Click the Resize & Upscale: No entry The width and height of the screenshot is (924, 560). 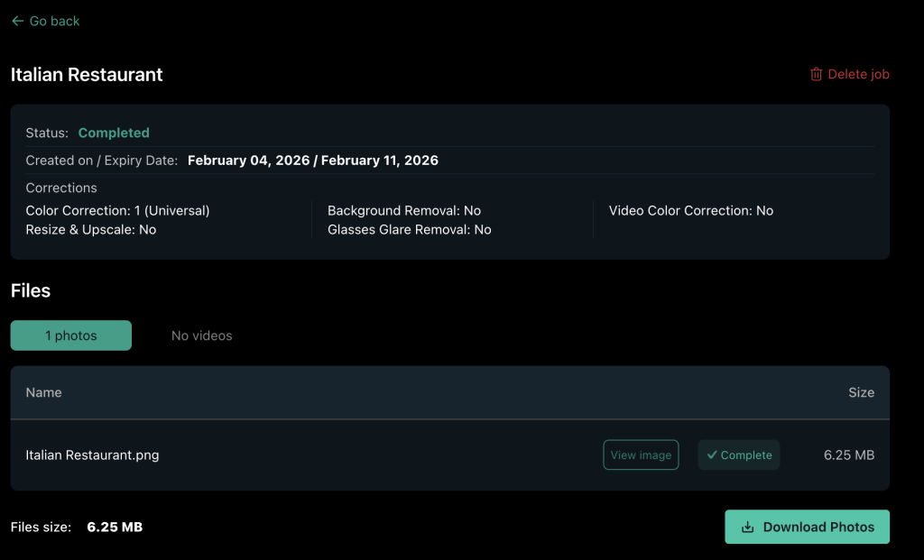click(91, 230)
